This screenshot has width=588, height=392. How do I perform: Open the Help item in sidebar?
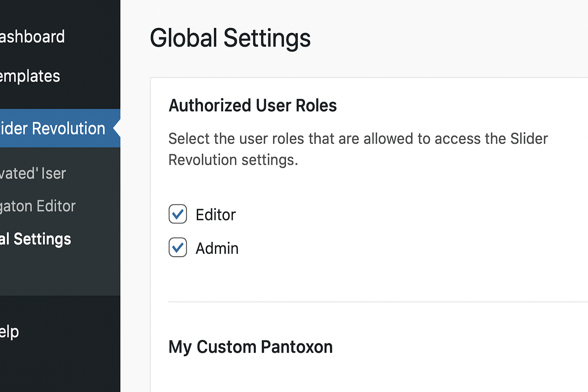coord(10,332)
